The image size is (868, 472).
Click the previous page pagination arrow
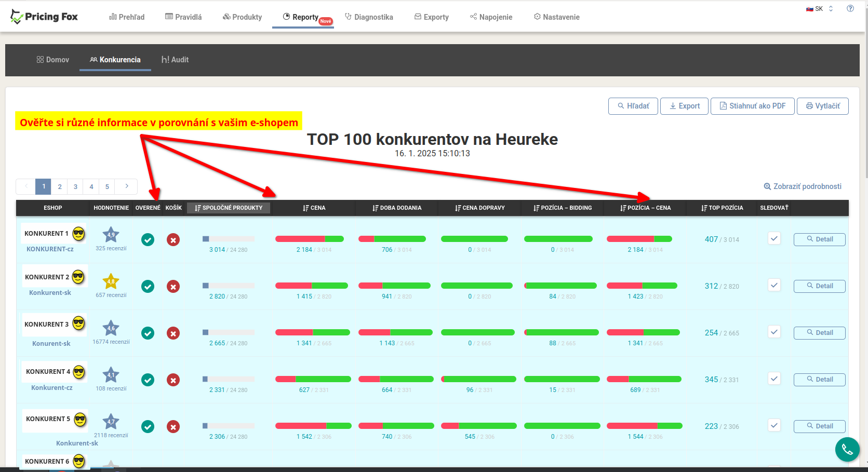tap(26, 186)
